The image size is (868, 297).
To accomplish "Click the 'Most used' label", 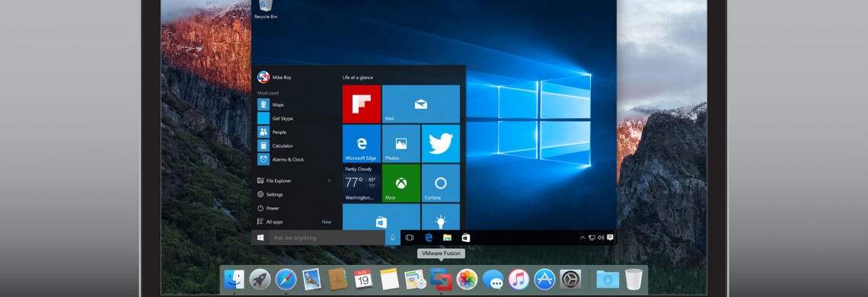I will [x=268, y=93].
